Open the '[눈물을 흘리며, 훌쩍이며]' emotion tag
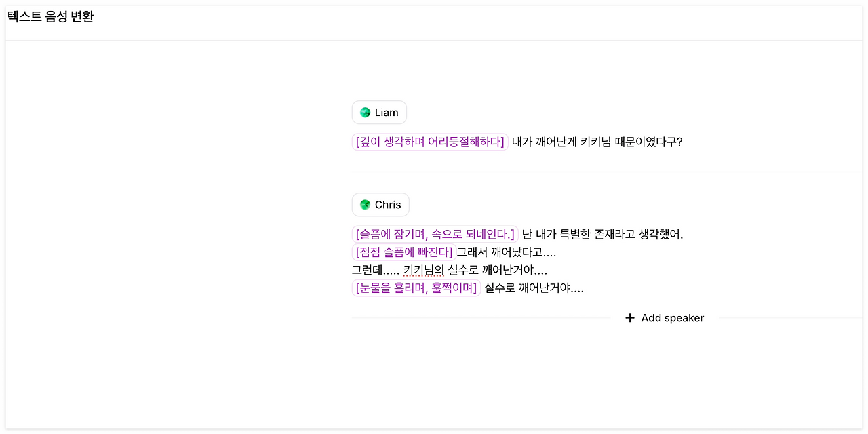Screen dimensions: 868x434 point(416,288)
